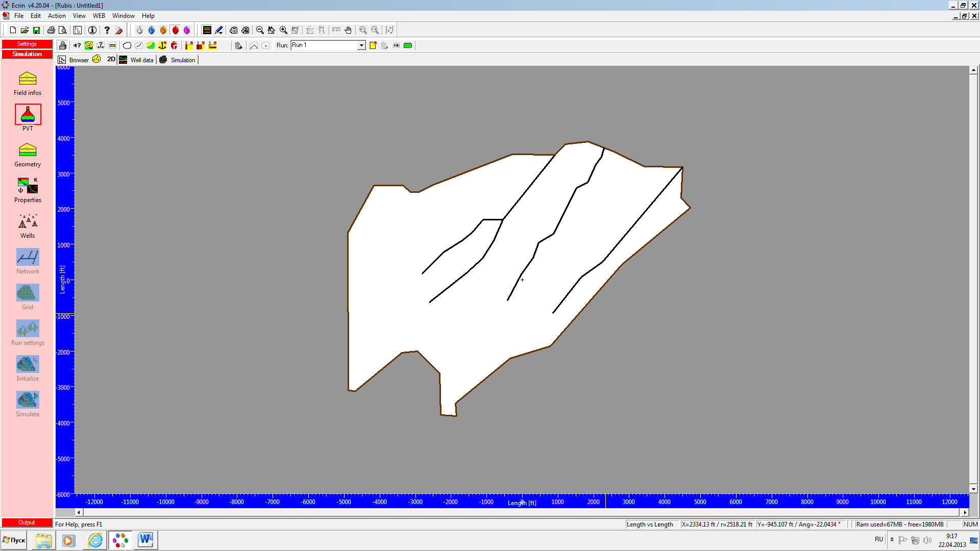Click the question mark help icon
This screenshot has height=551, width=980.
[x=107, y=30]
